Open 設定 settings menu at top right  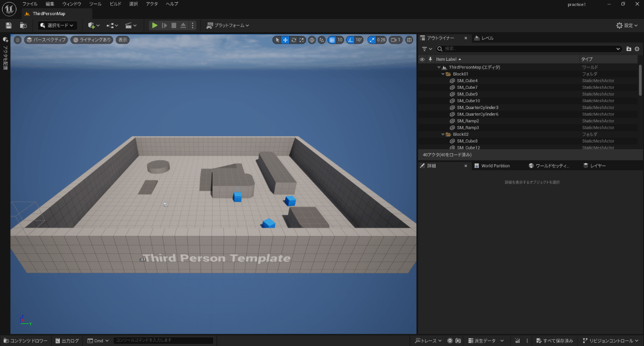click(x=627, y=25)
